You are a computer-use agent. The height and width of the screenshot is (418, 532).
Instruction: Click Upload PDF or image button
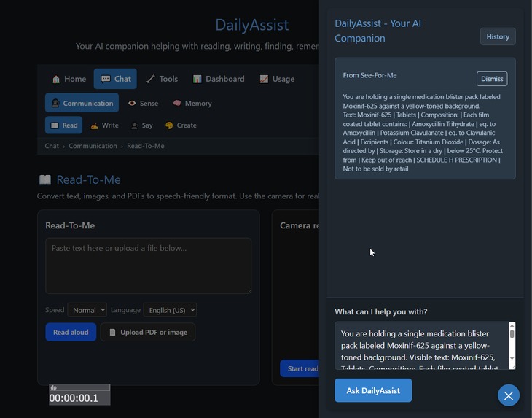tap(148, 332)
